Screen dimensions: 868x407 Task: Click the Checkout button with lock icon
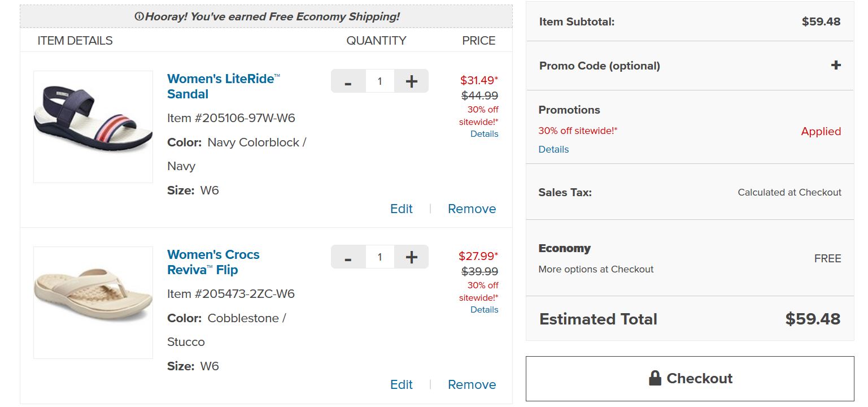click(x=690, y=379)
